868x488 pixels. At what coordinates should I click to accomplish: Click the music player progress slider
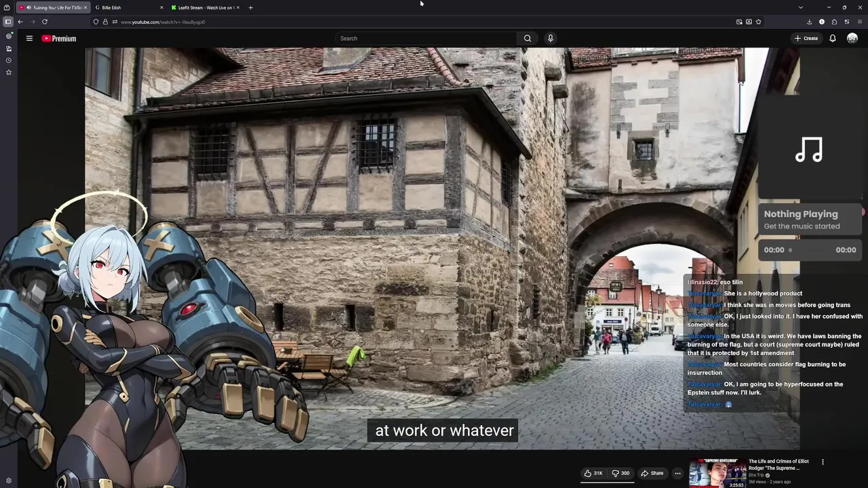click(x=812, y=250)
